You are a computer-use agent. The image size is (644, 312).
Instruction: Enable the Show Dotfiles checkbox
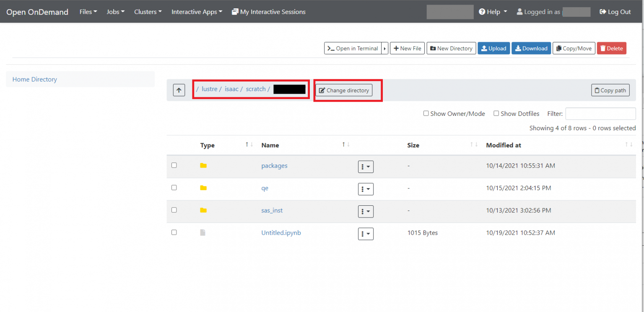pos(496,113)
